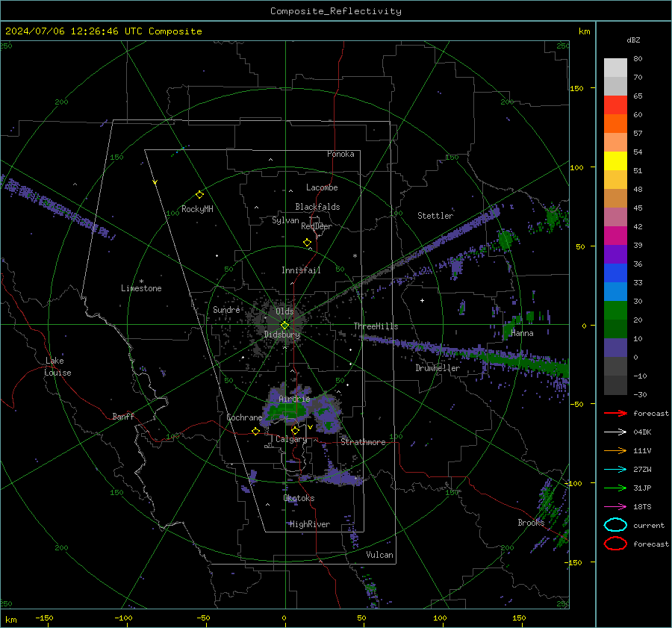
Task: Select the yellow 51–54 dBZ swatch
Action: (x=615, y=161)
